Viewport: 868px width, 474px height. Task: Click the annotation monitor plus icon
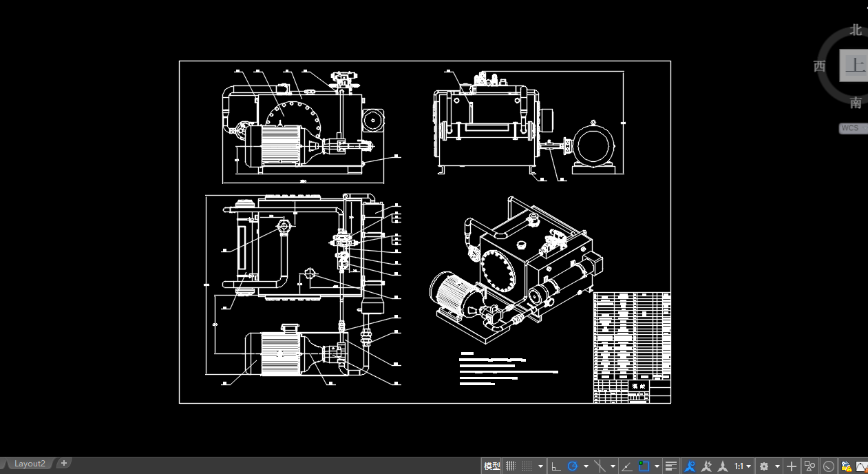[792, 466]
